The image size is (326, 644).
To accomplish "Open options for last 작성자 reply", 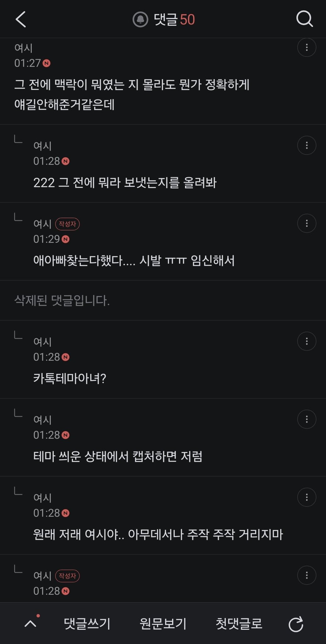I will pos(307,575).
